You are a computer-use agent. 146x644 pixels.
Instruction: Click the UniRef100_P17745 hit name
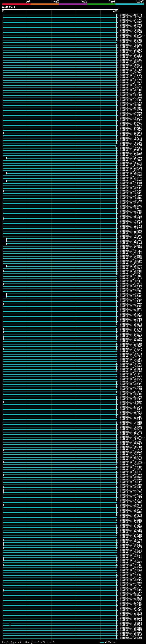pyautogui.click(x=131, y=53)
